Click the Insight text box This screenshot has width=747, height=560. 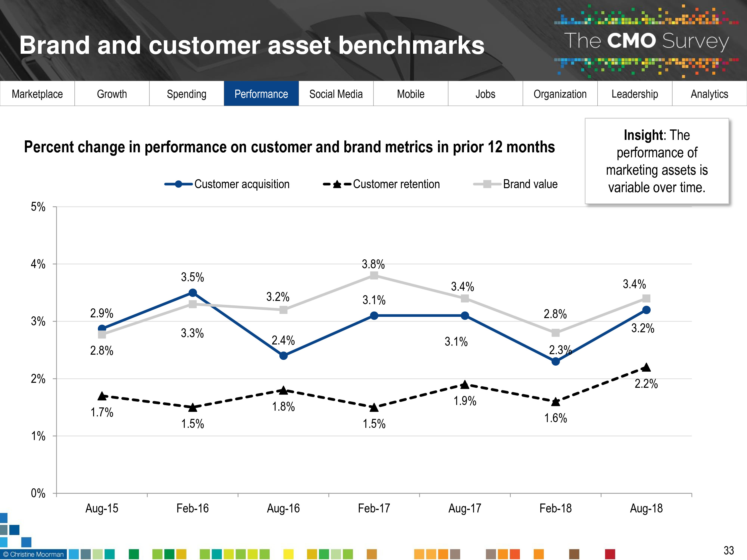click(x=657, y=161)
